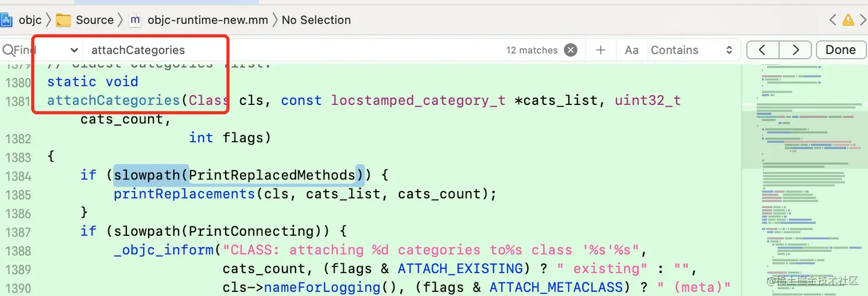Click the attachCategories function name in code
868x296 pixels.
[114, 100]
